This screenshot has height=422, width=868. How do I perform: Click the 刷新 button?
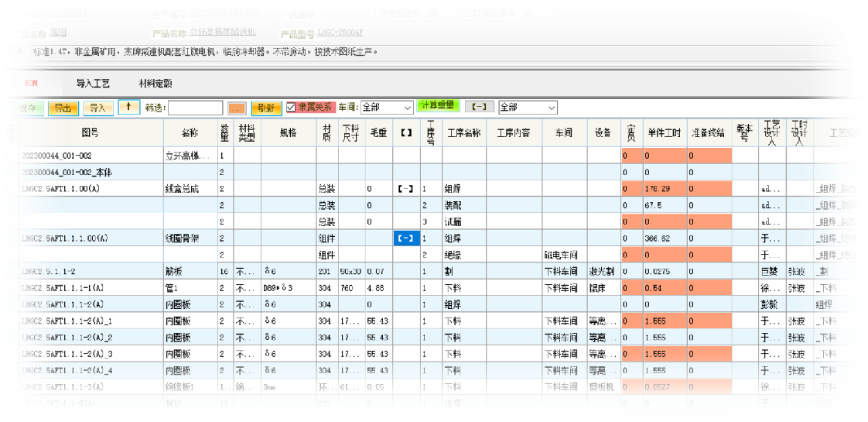(266, 108)
